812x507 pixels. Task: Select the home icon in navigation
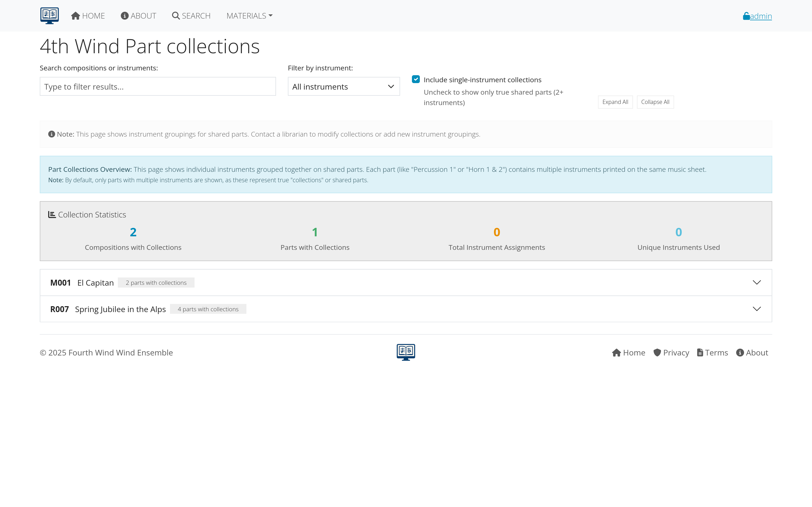[x=75, y=15]
